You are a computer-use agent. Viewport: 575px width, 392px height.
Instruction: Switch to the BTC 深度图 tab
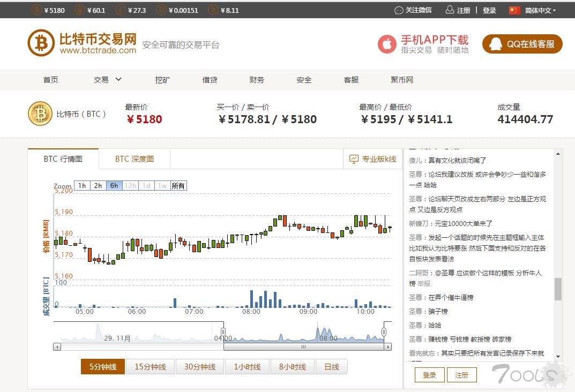(134, 159)
